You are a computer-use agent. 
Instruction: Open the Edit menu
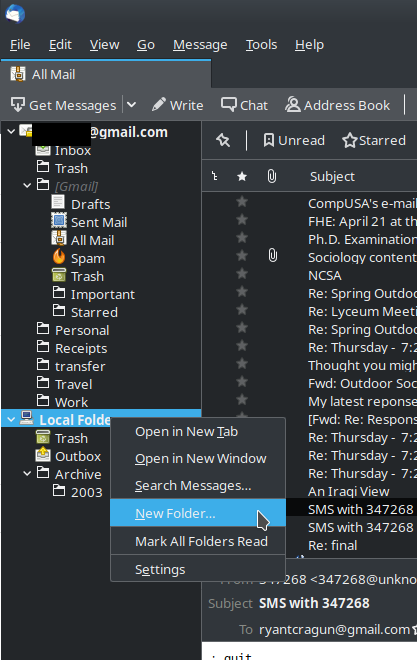(x=60, y=45)
